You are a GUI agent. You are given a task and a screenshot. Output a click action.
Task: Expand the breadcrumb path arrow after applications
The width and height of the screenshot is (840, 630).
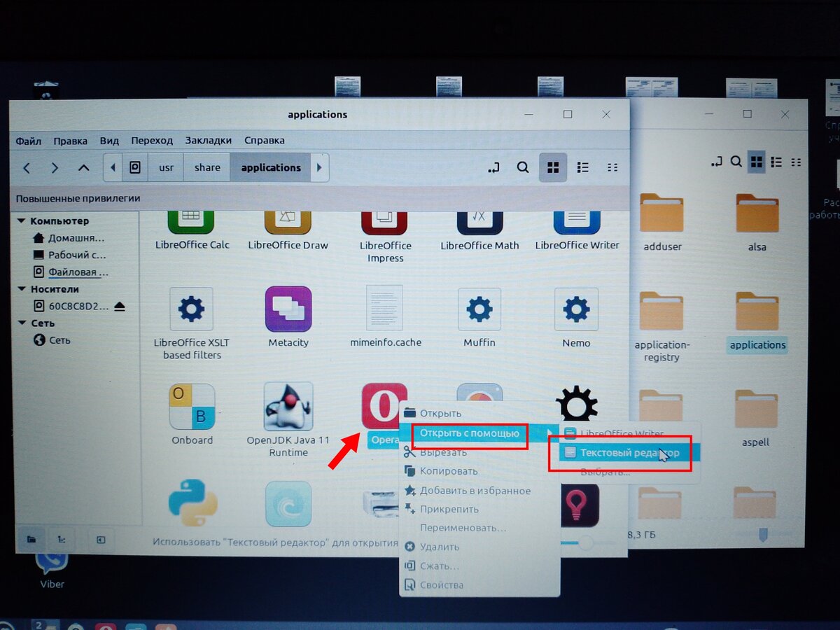pos(320,167)
